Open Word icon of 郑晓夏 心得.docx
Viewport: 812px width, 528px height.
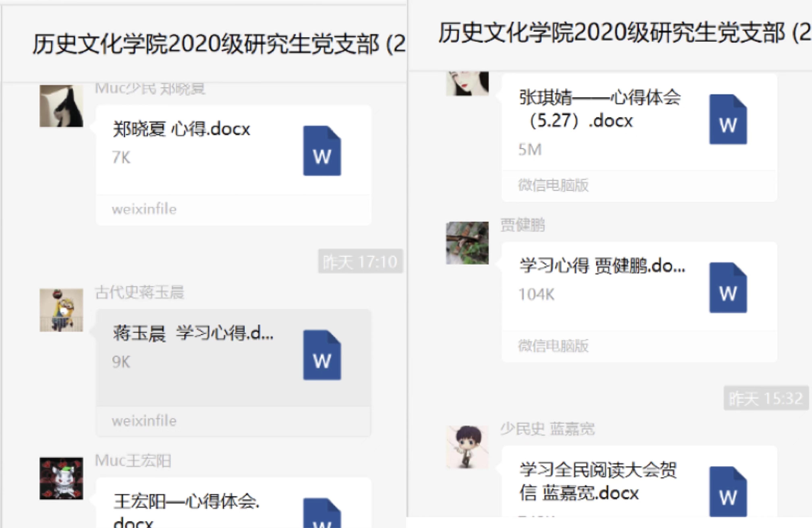(322, 151)
